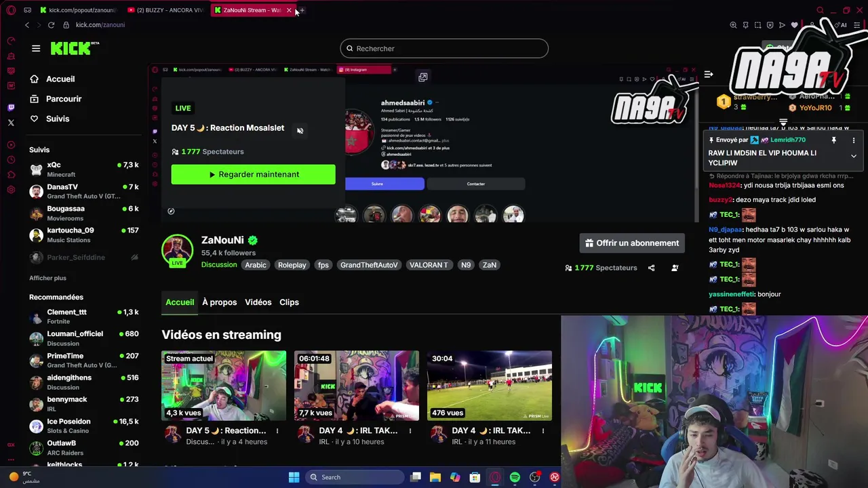Click the ZaNouNi profile avatar
Image resolution: width=868 pixels, height=488 pixels.
point(177,250)
